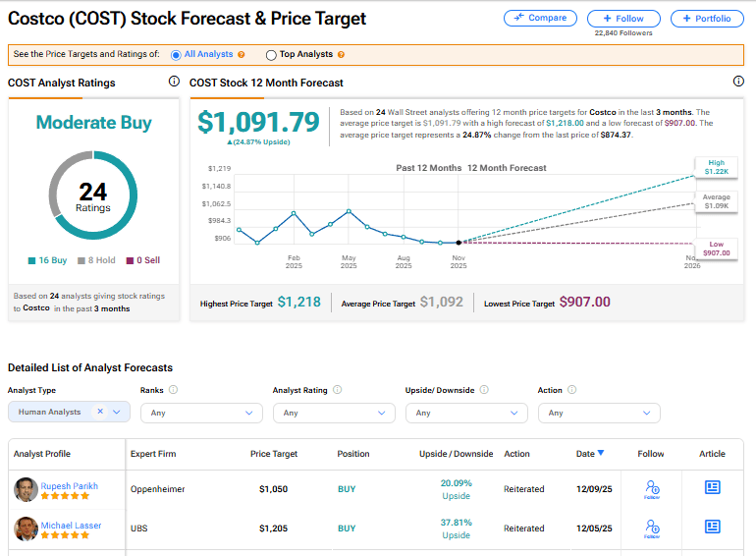756x556 pixels.
Task: Click the info icon next to Upside/Downside filter
Action: (x=484, y=390)
